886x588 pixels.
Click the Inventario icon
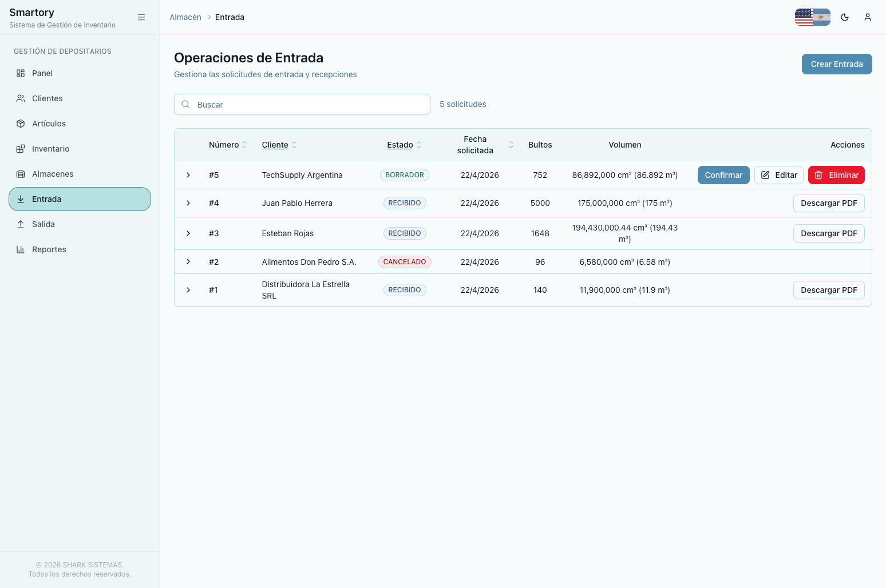tap(21, 149)
